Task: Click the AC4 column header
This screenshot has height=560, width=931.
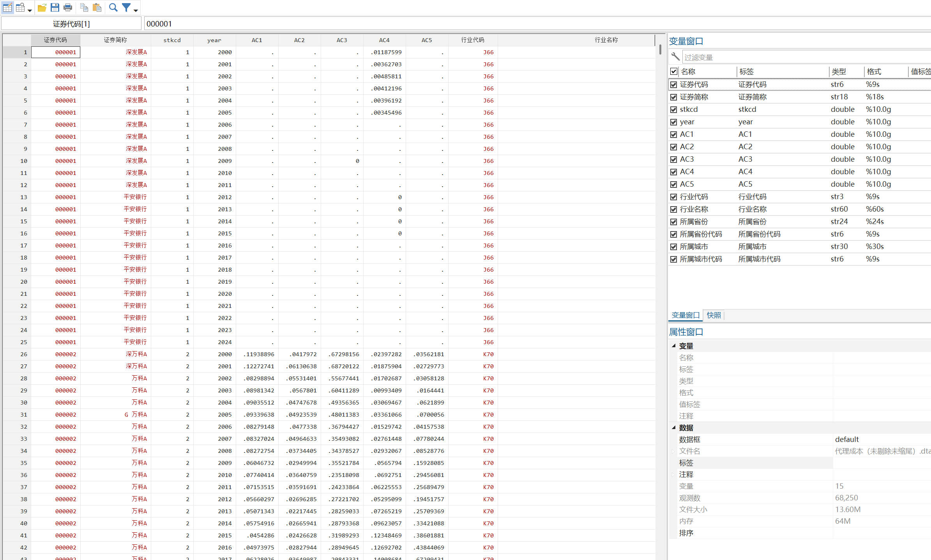Action: 384,40
